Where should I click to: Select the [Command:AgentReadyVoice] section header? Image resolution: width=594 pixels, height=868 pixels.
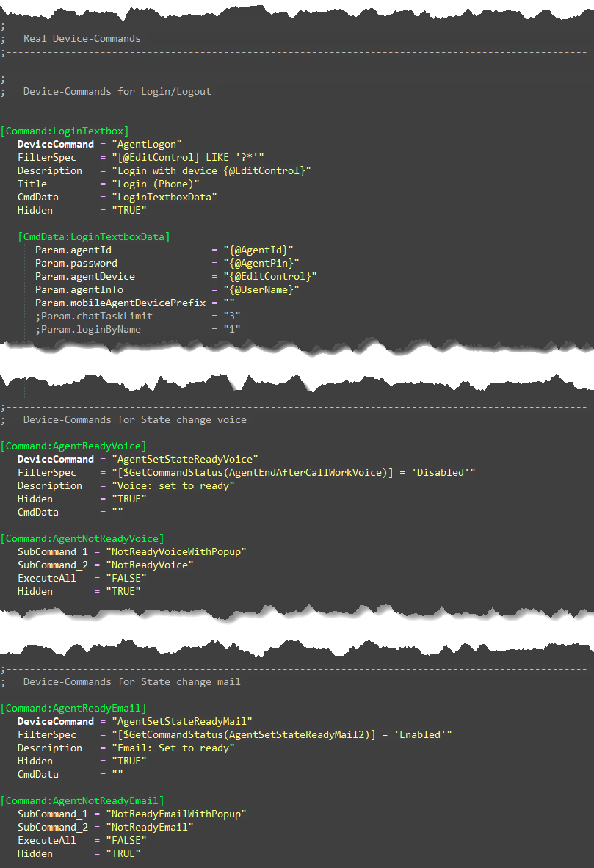tap(73, 446)
